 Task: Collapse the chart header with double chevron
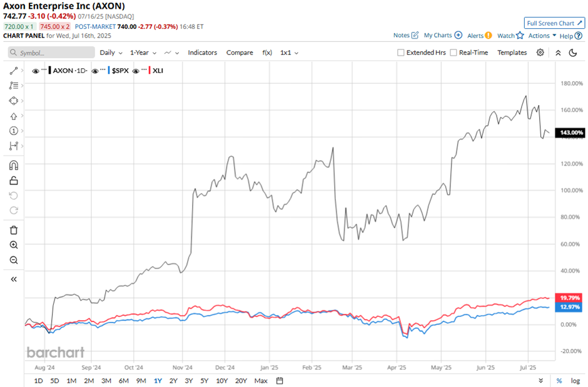click(558, 53)
